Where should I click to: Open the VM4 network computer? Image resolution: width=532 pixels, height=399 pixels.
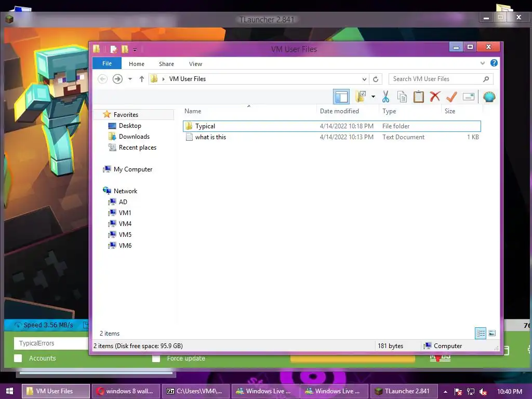[x=125, y=223]
